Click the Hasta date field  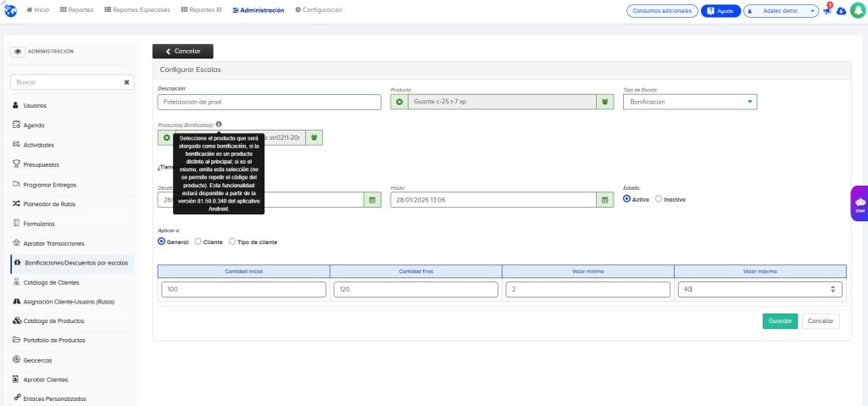point(493,200)
